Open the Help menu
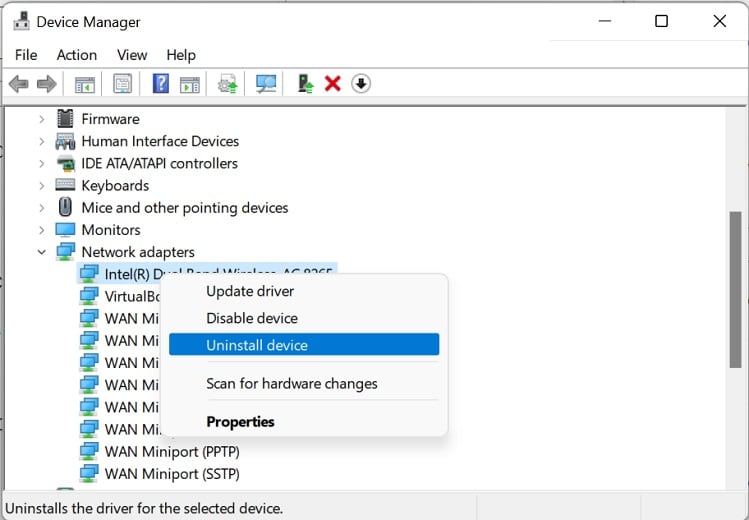 pos(181,55)
